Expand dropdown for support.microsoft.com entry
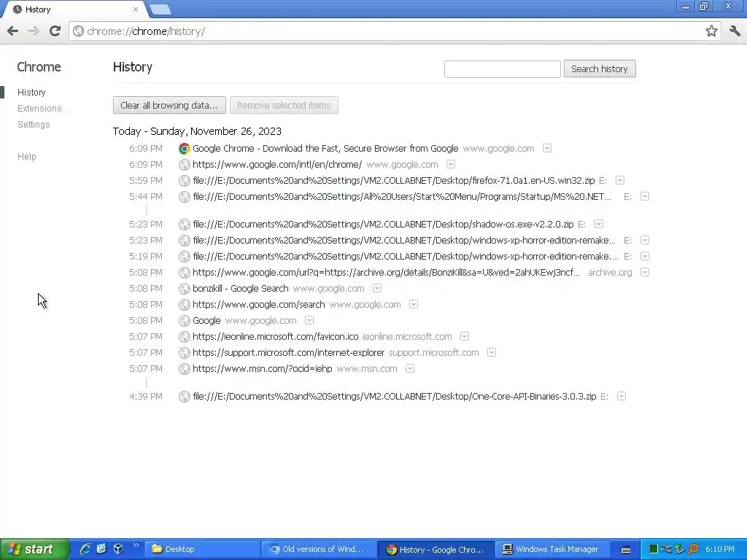The width and height of the screenshot is (747, 560). [x=492, y=352]
